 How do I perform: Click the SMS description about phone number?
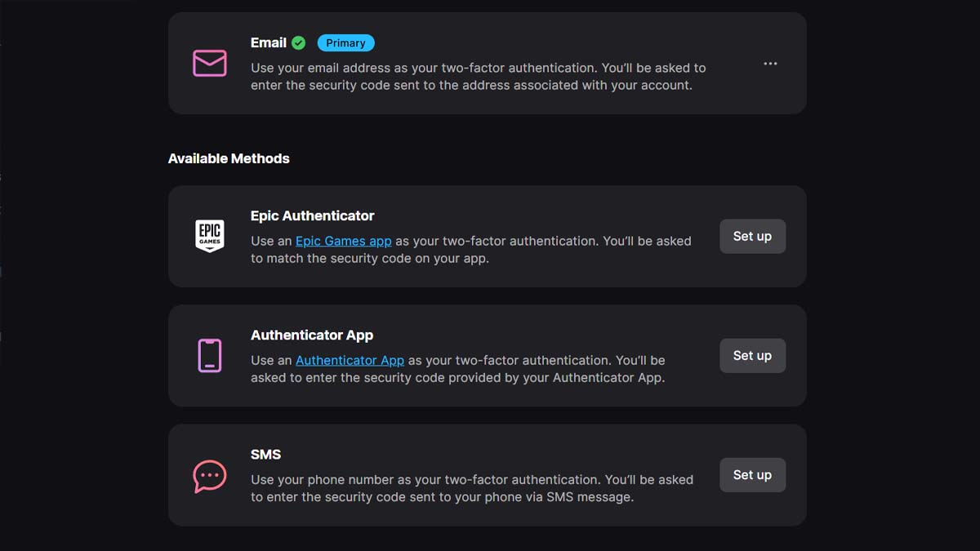(x=472, y=487)
